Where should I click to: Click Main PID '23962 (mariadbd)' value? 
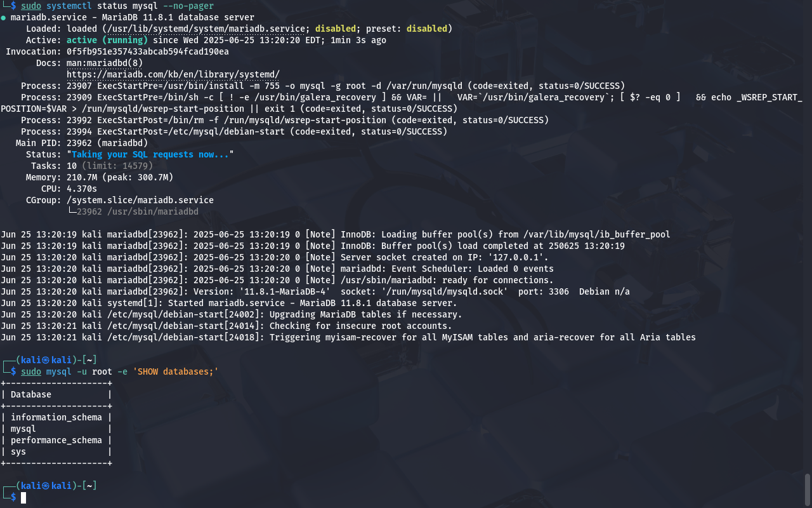[x=107, y=143]
